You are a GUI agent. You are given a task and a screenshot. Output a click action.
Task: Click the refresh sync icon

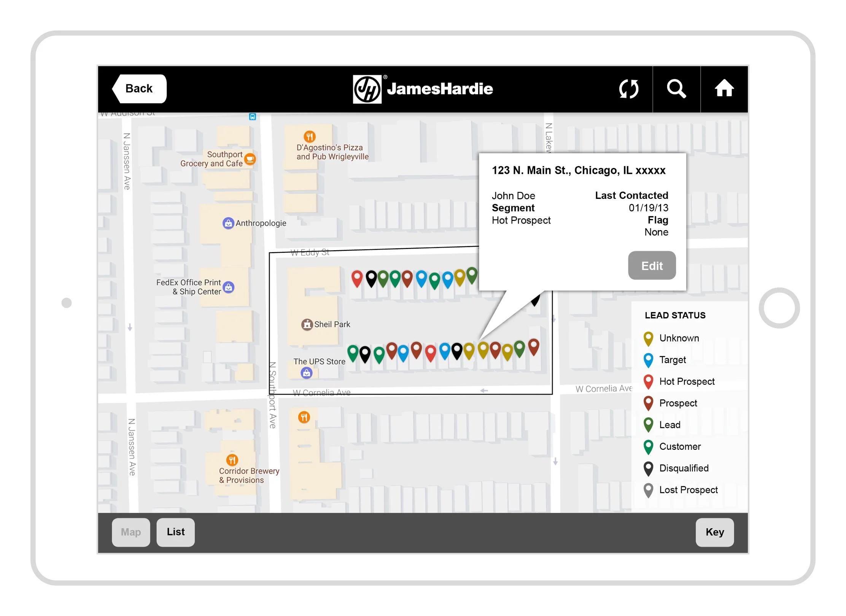pos(628,89)
